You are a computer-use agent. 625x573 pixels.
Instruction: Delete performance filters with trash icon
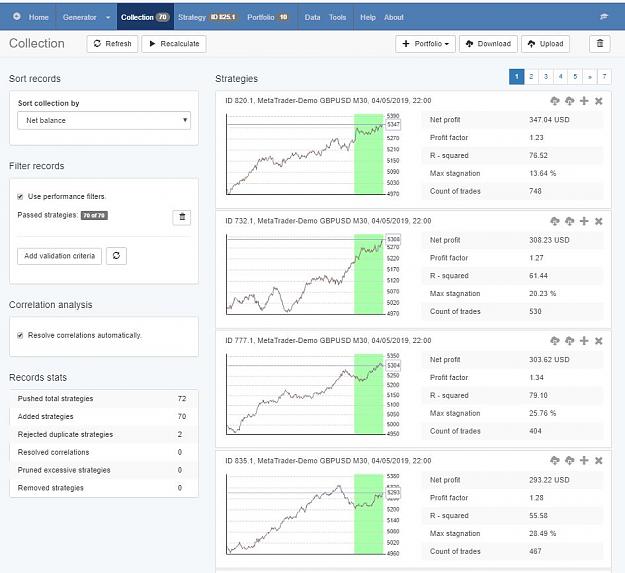tap(182, 217)
